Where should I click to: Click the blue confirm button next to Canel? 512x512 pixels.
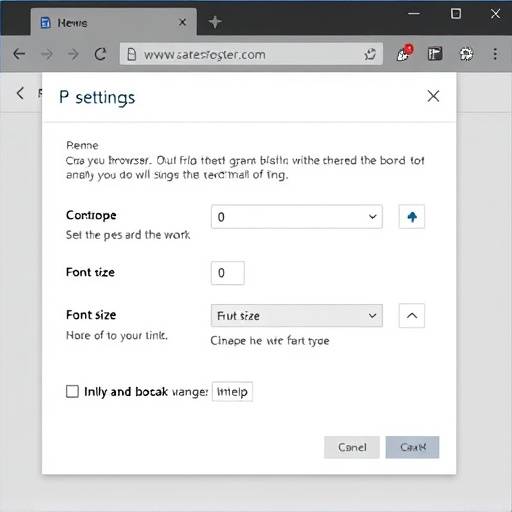(412, 447)
